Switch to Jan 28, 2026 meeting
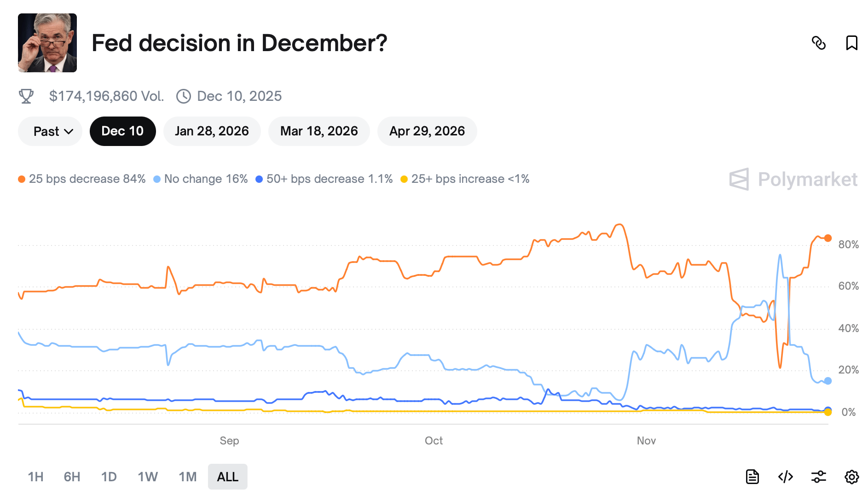This screenshot has width=868, height=502. (x=212, y=131)
